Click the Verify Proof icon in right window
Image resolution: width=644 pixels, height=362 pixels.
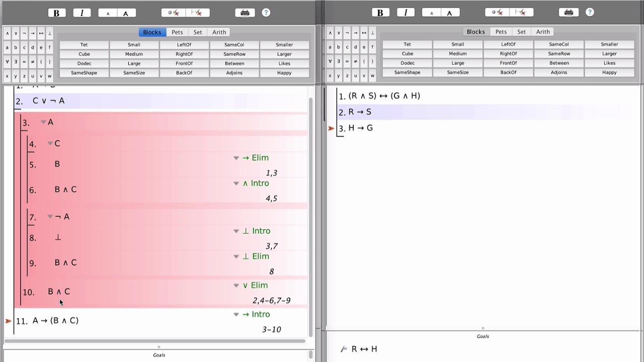(521, 13)
